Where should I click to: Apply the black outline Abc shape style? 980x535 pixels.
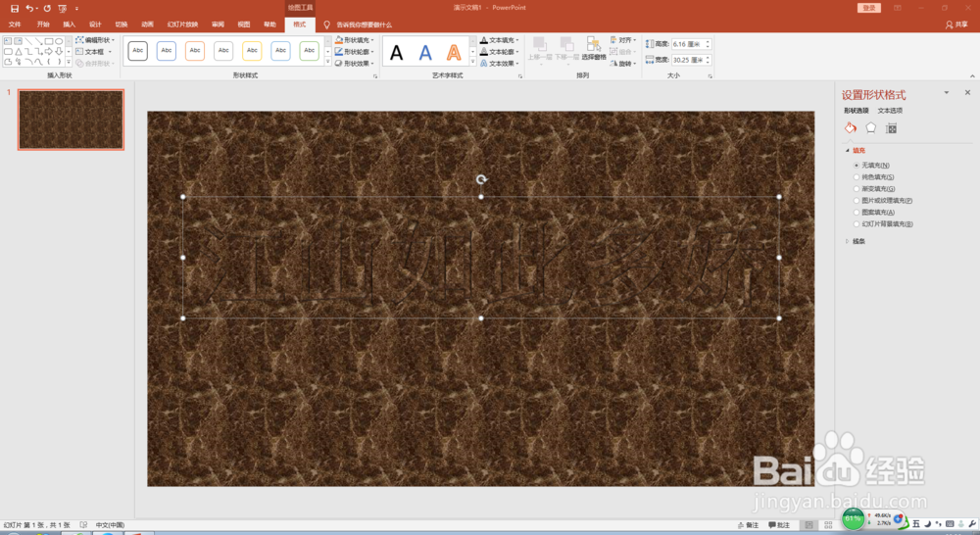137,51
